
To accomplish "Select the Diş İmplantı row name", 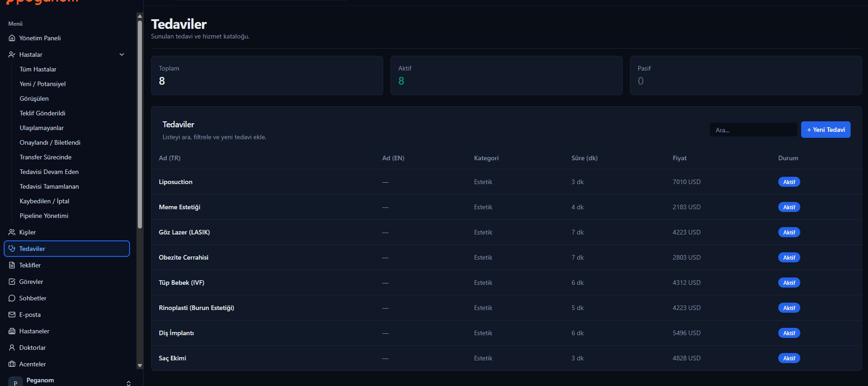I will (176, 333).
